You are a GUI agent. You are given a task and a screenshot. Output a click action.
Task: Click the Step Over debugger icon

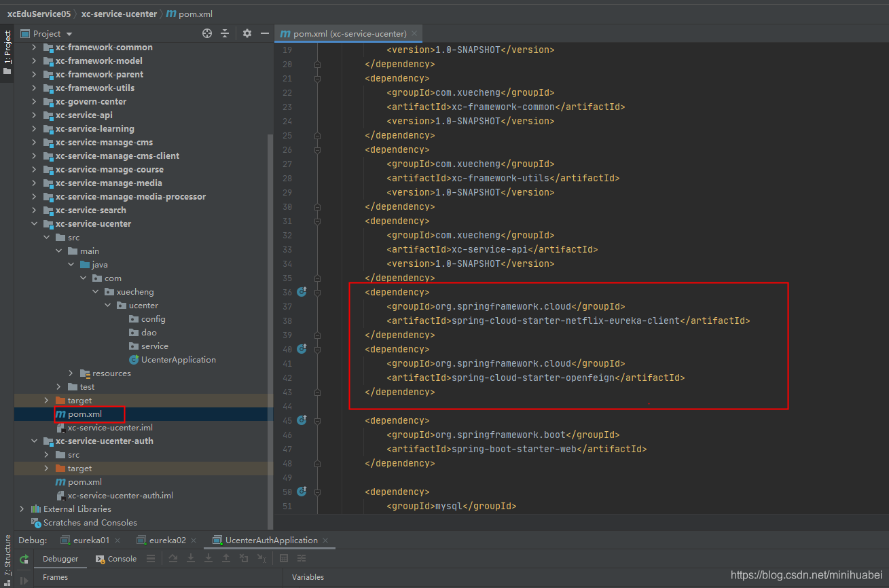[173, 558]
